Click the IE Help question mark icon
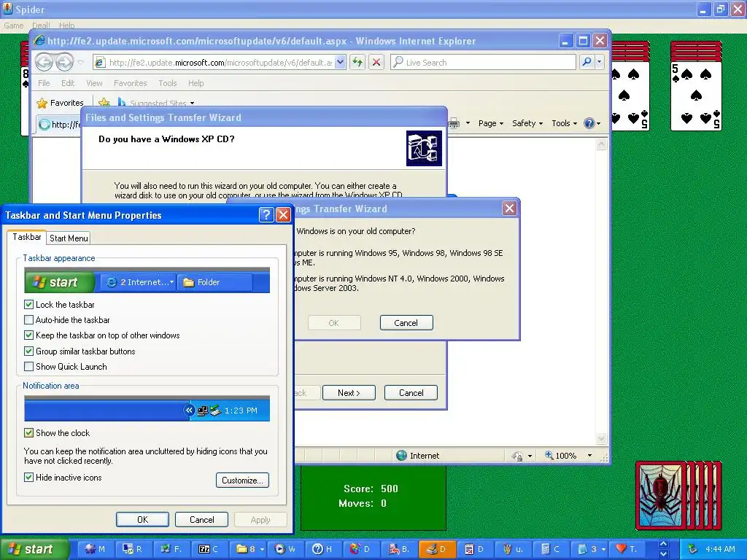The image size is (747, 560). pos(589,123)
